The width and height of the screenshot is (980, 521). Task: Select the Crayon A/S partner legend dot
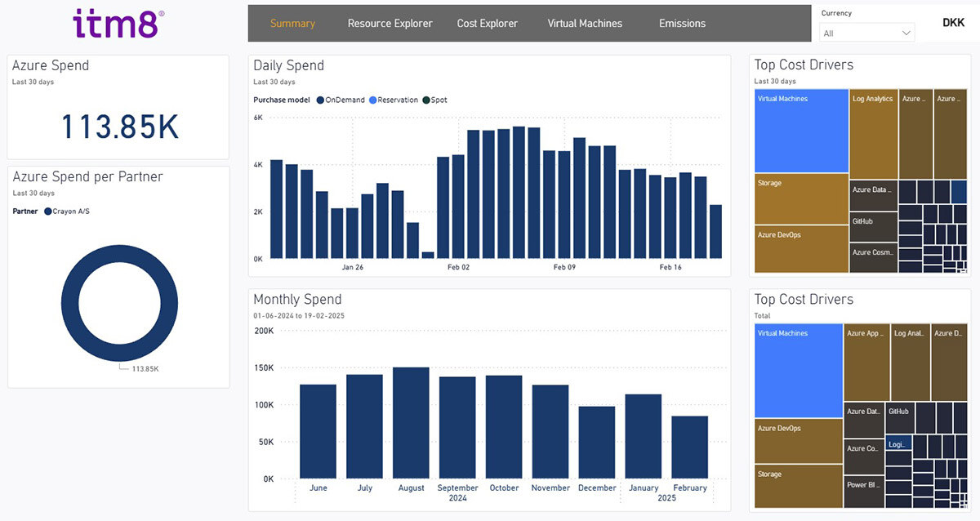pyautogui.click(x=48, y=212)
